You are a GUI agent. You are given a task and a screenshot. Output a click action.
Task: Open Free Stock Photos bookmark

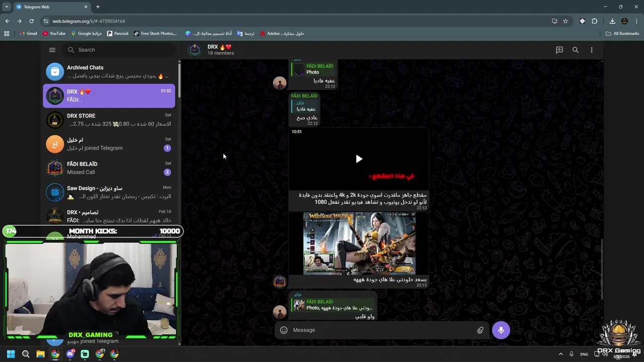pos(155,34)
